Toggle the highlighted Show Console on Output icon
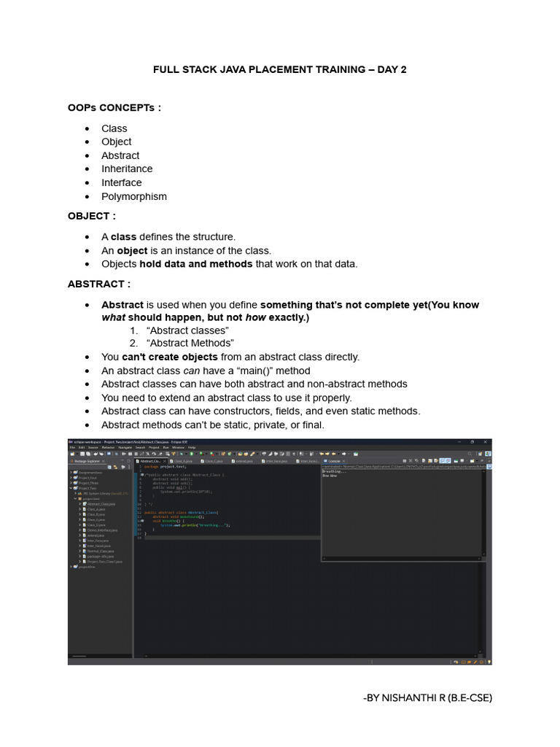This screenshot has height=747, width=560. [443, 461]
